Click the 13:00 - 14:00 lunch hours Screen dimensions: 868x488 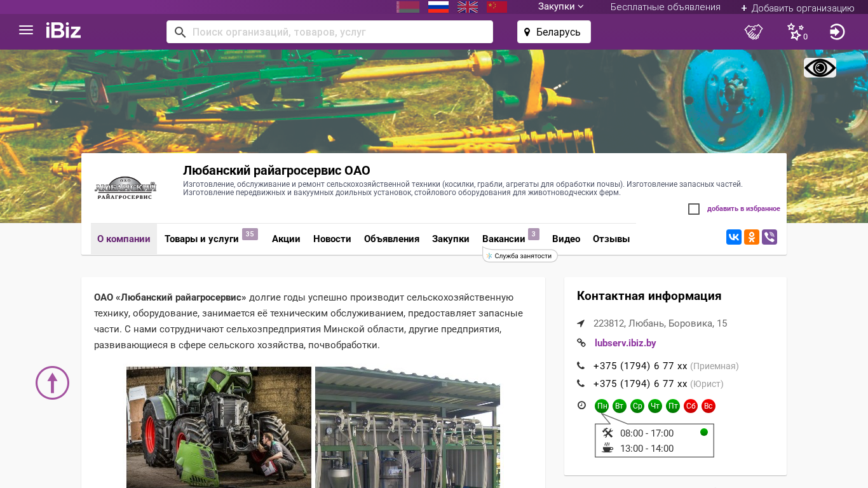[647, 449]
